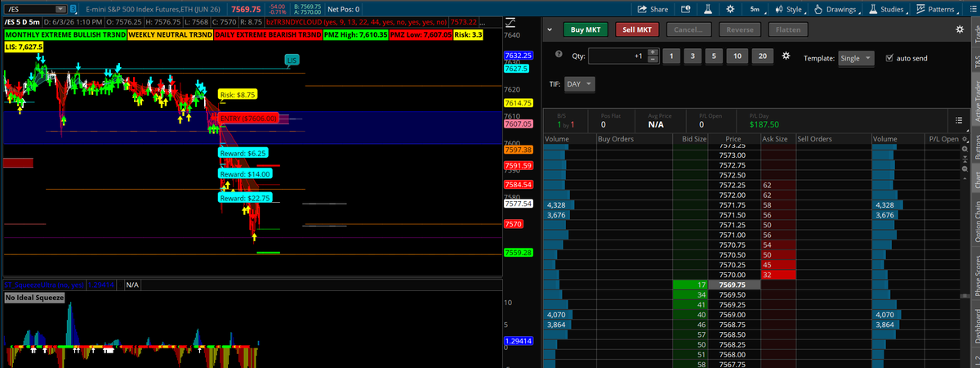Click the P/L Day $187.50 value
This screenshot has width=980, height=368.
tap(764, 124)
